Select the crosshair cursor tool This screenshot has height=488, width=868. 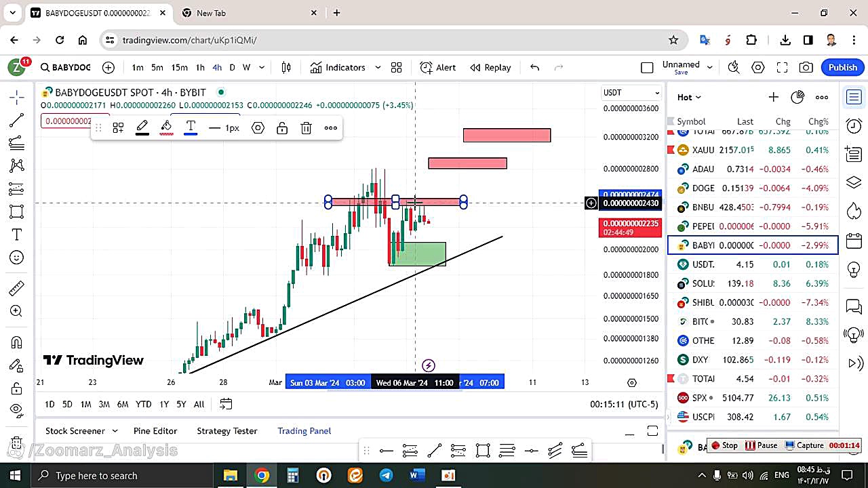click(x=17, y=98)
